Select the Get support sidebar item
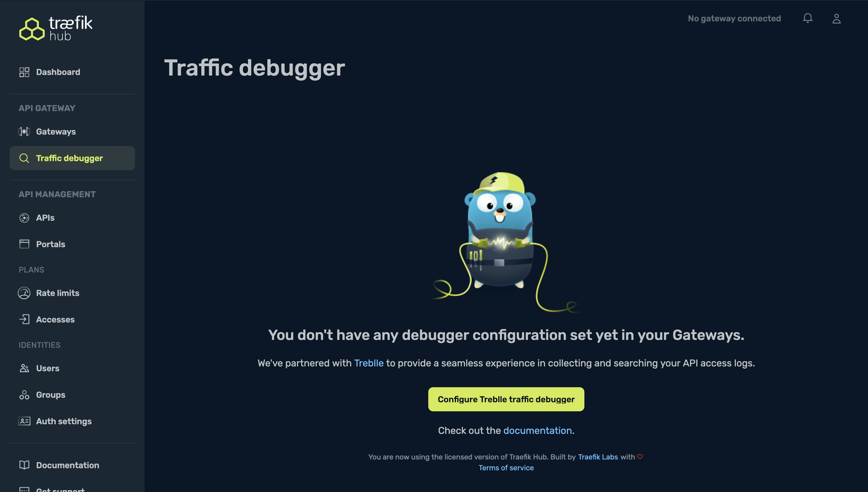 (x=60, y=489)
